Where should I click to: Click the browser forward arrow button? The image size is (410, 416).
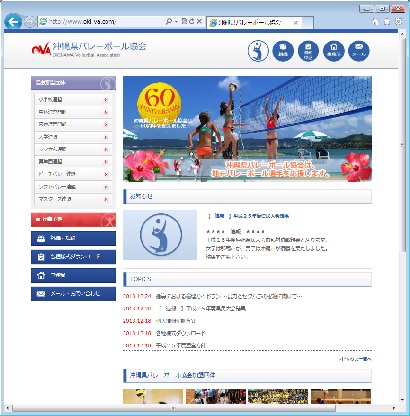[x=30, y=22]
